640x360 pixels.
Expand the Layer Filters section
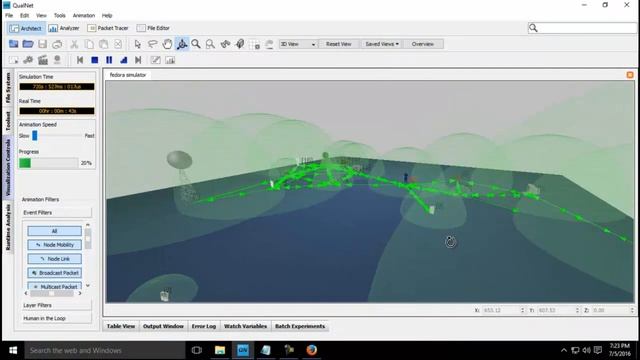pyautogui.click(x=57, y=305)
